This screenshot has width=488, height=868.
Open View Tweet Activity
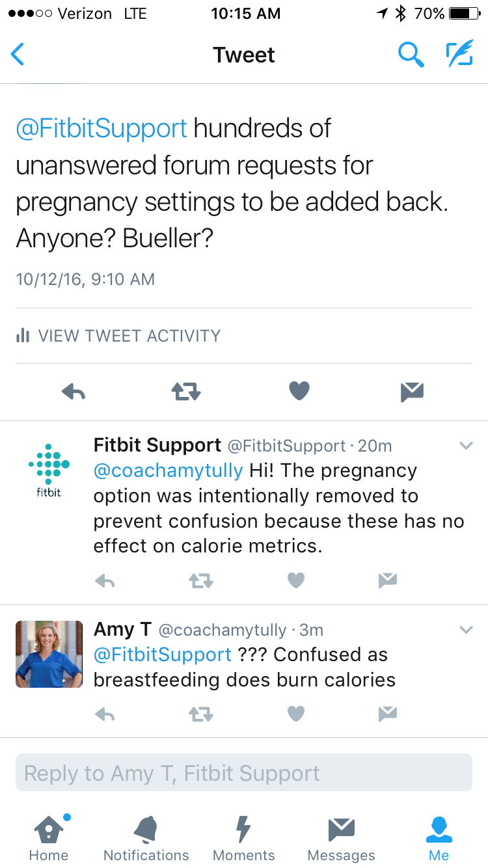[x=118, y=336]
